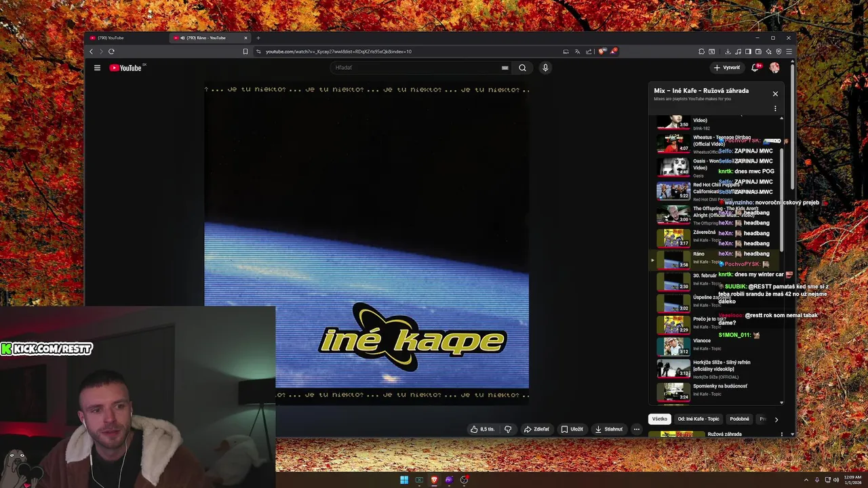The height and width of the screenshot is (488, 868).
Task: Click the playlist panel scrollbar
Action: point(781,200)
